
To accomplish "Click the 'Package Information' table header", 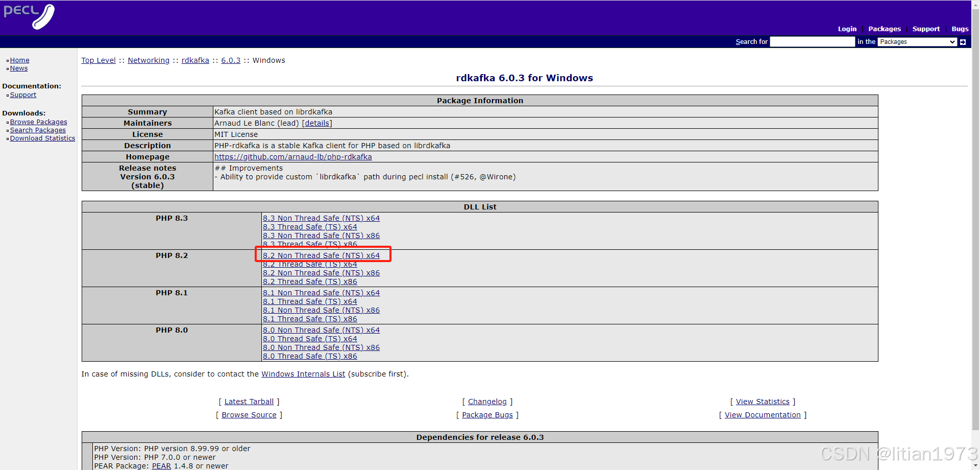I will [x=480, y=101].
